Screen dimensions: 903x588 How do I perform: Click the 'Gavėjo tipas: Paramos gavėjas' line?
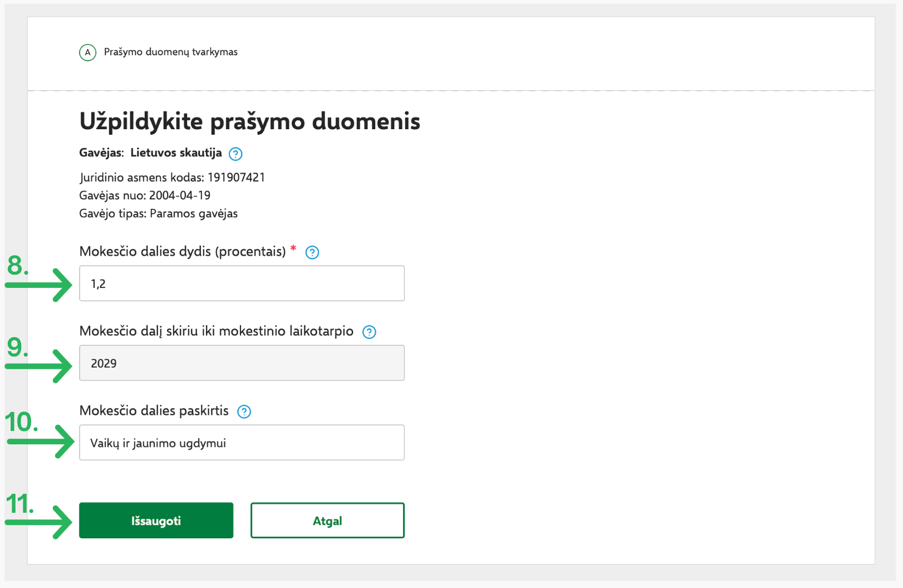158,213
